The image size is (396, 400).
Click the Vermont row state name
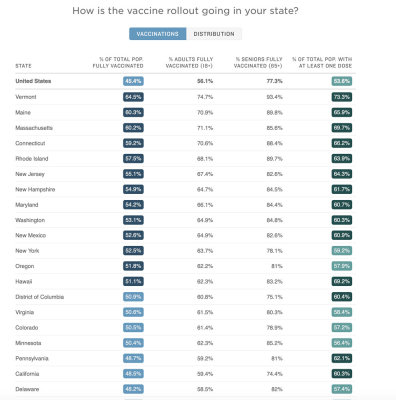pyautogui.click(x=26, y=97)
